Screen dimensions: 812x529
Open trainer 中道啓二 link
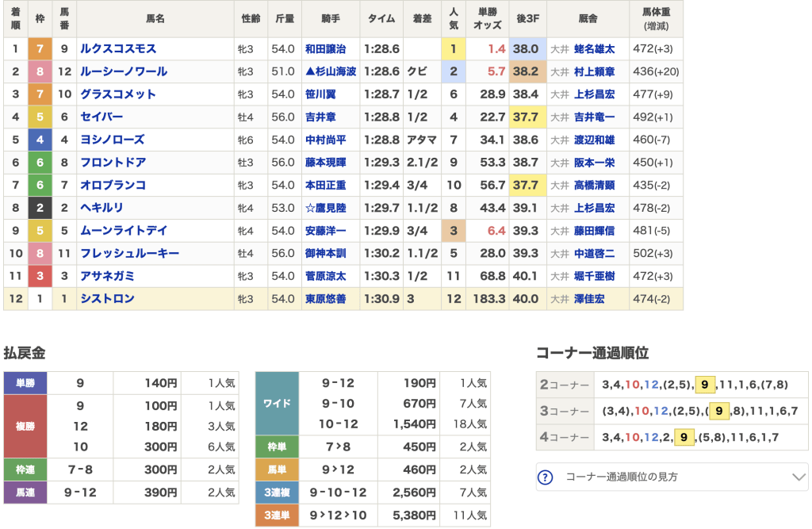point(594,253)
